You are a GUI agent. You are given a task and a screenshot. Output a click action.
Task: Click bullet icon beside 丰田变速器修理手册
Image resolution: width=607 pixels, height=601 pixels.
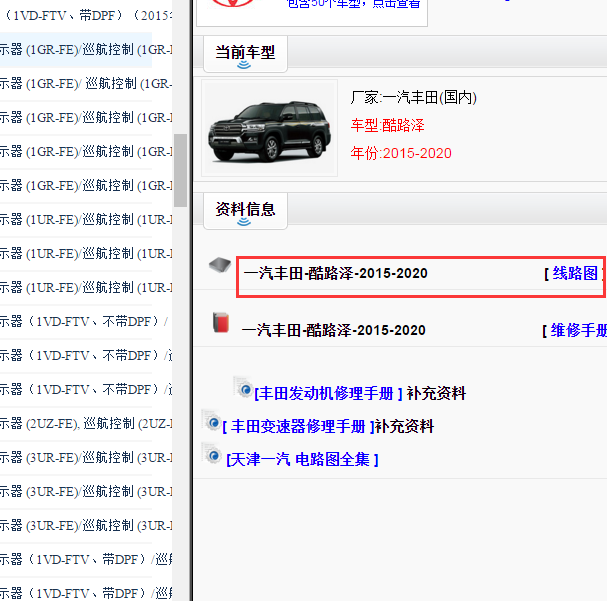coord(211,421)
